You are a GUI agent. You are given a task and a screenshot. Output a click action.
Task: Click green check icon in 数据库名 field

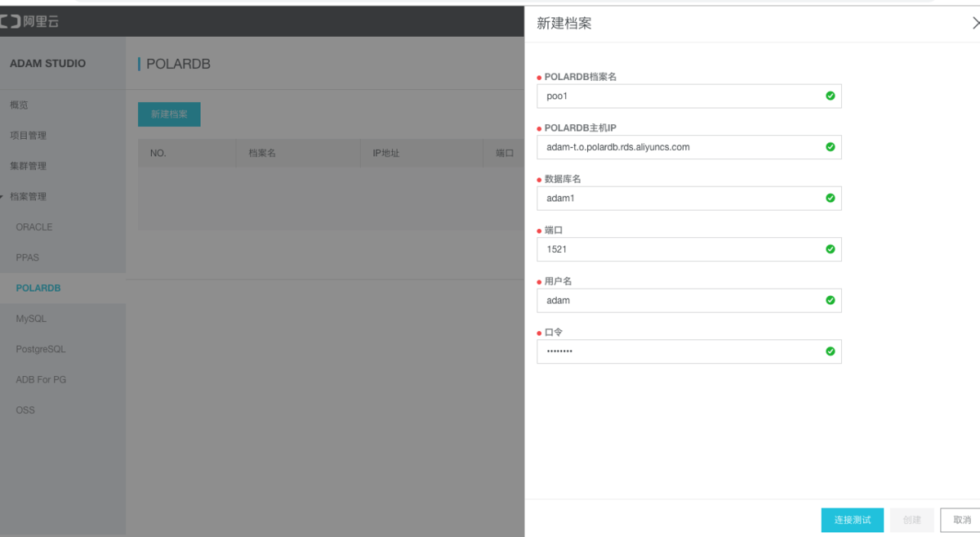click(x=831, y=198)
